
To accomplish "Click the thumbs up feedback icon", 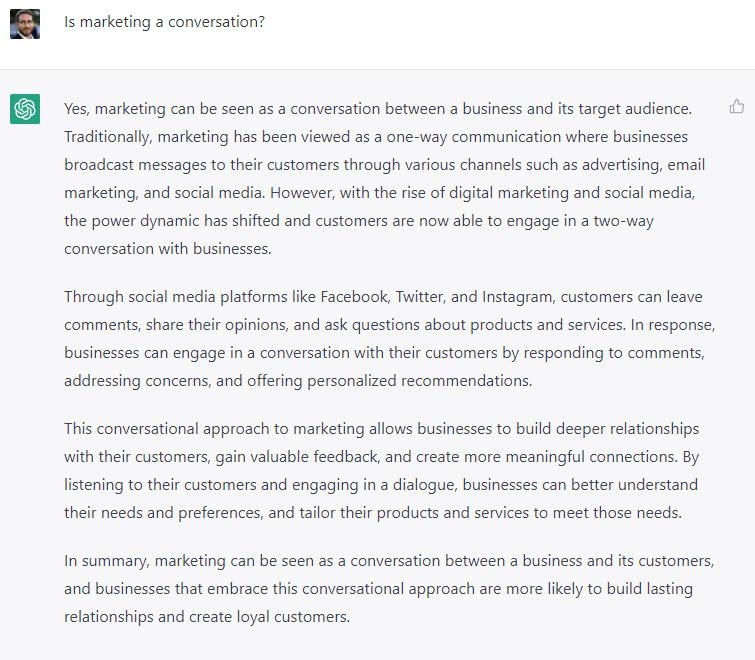I will tap(737, 106).
